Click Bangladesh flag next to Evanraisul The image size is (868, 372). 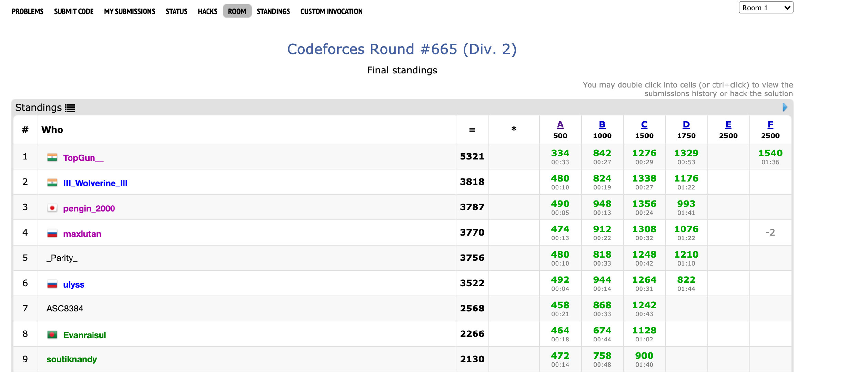[x=52, y=335]
